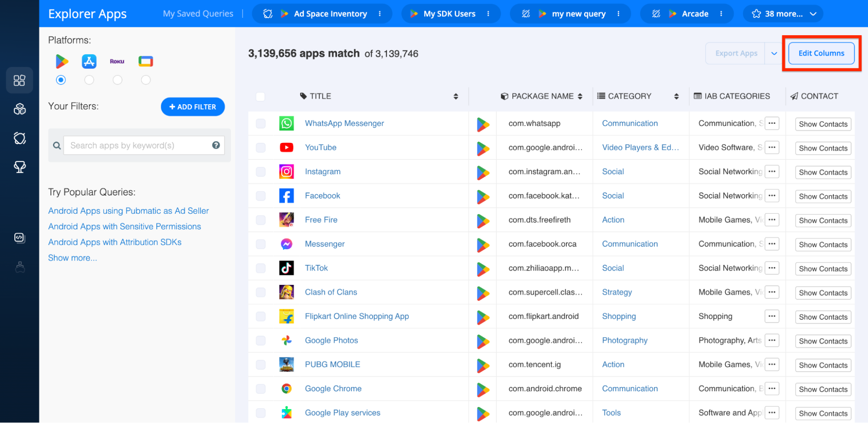Select the Google Play radio button
Viewport: 868px width, 423px height.
(x=61, y=80)
